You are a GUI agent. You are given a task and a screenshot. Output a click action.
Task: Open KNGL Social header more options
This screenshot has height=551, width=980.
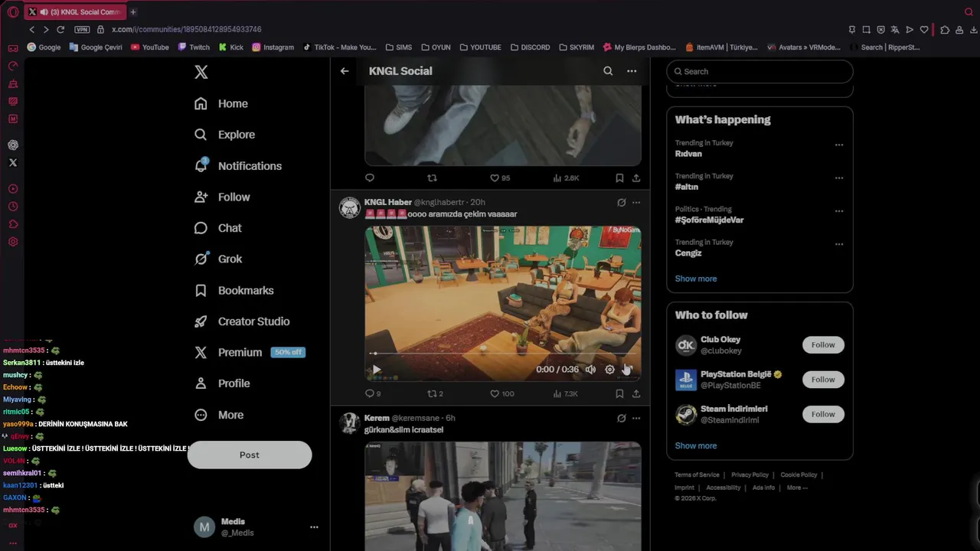point(632,71)
